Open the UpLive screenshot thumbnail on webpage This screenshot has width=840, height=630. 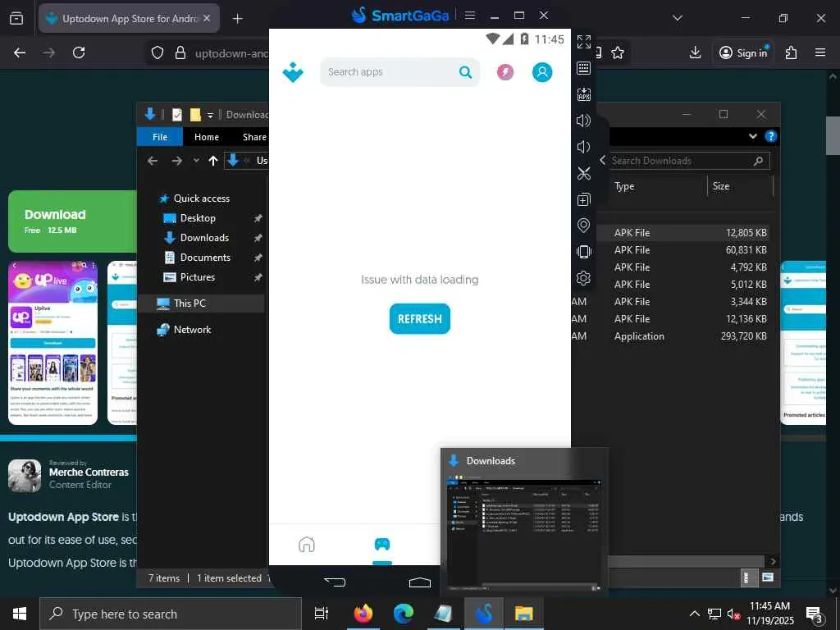pyautogui.click(x=53, y=343)
